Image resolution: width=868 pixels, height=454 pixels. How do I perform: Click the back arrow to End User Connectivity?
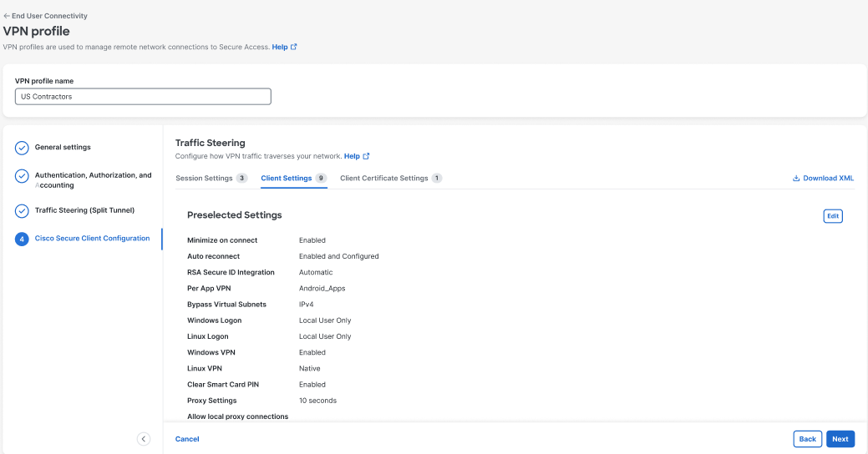[7, 16]
